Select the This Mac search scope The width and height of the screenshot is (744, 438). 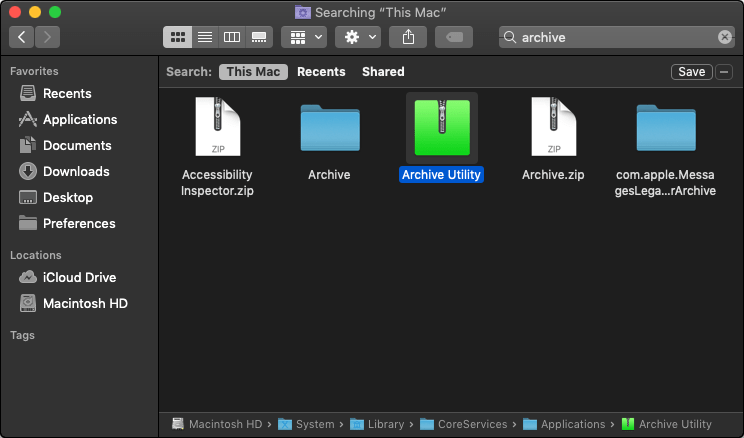[x=253, y=72]
